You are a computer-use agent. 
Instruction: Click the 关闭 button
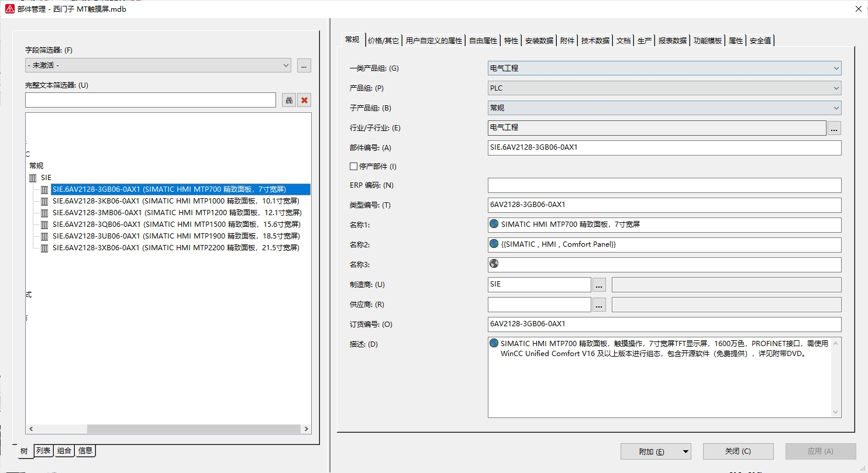click(738, 451)
